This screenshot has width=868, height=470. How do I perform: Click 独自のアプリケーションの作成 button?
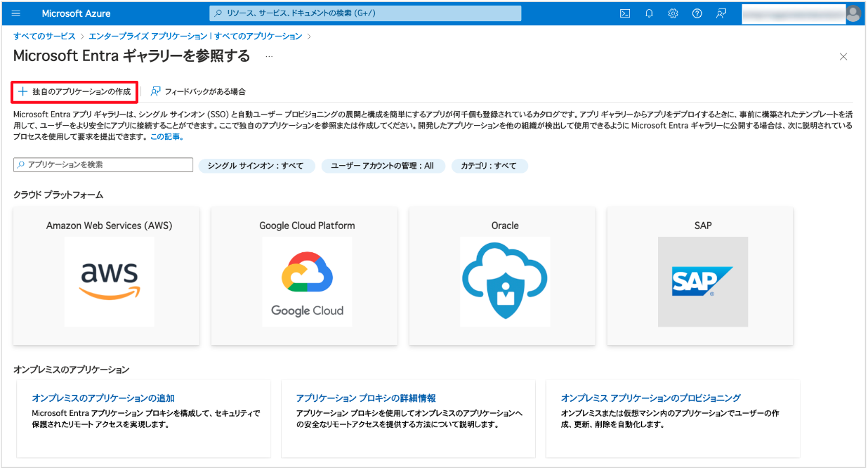74,91
